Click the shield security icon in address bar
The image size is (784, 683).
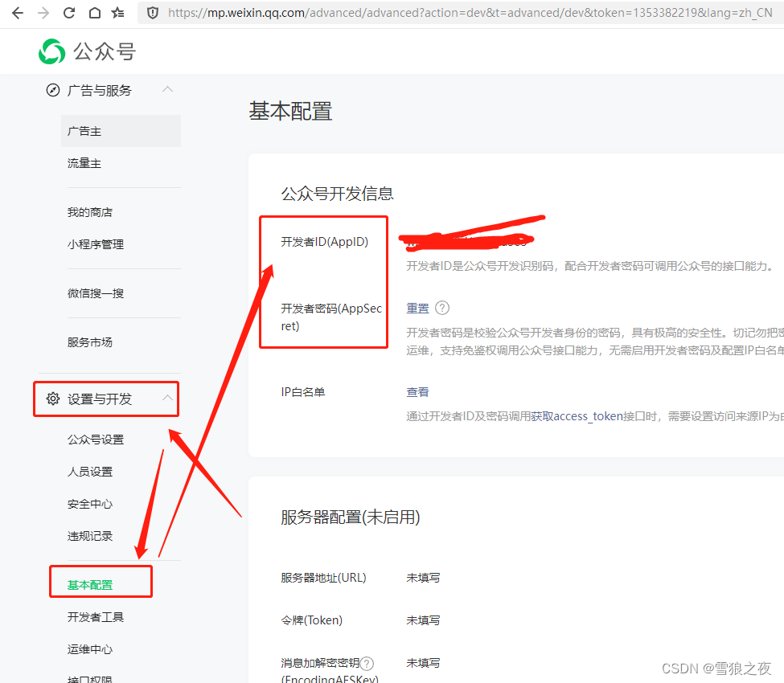coord(153,13)
